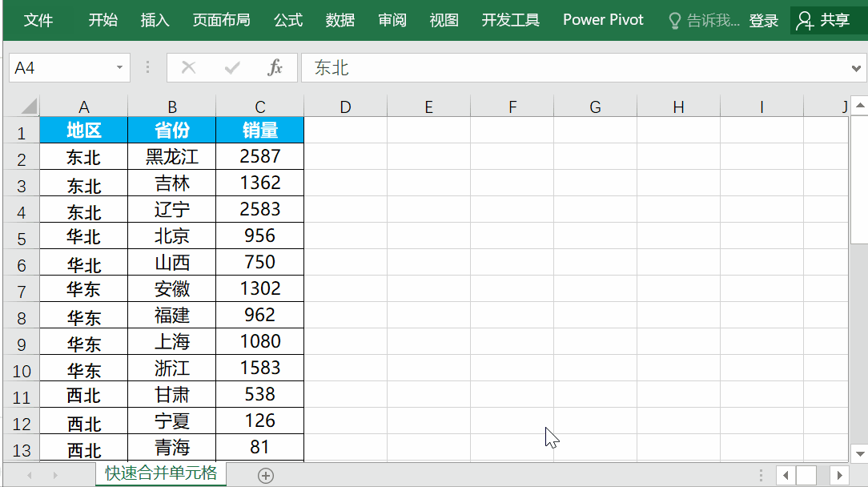Select row 7 header

click(21, 289)
